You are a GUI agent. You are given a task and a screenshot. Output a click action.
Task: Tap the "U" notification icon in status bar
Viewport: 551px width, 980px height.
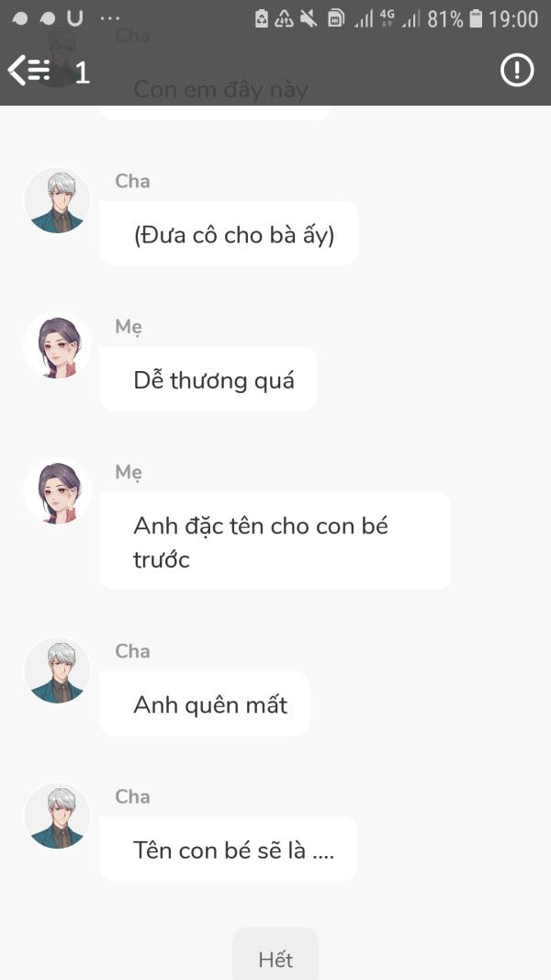(75, 18)
